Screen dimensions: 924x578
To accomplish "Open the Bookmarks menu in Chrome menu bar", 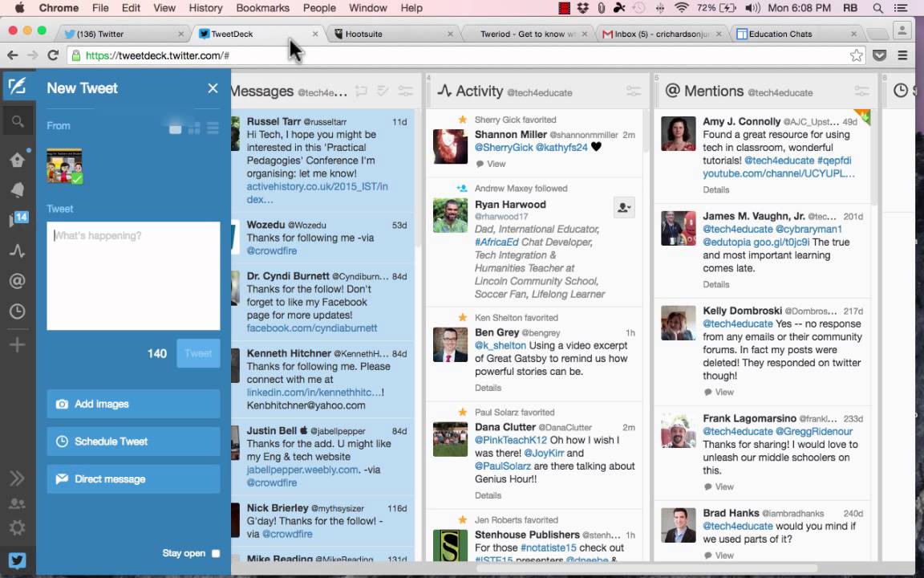I will pos(262,8).
